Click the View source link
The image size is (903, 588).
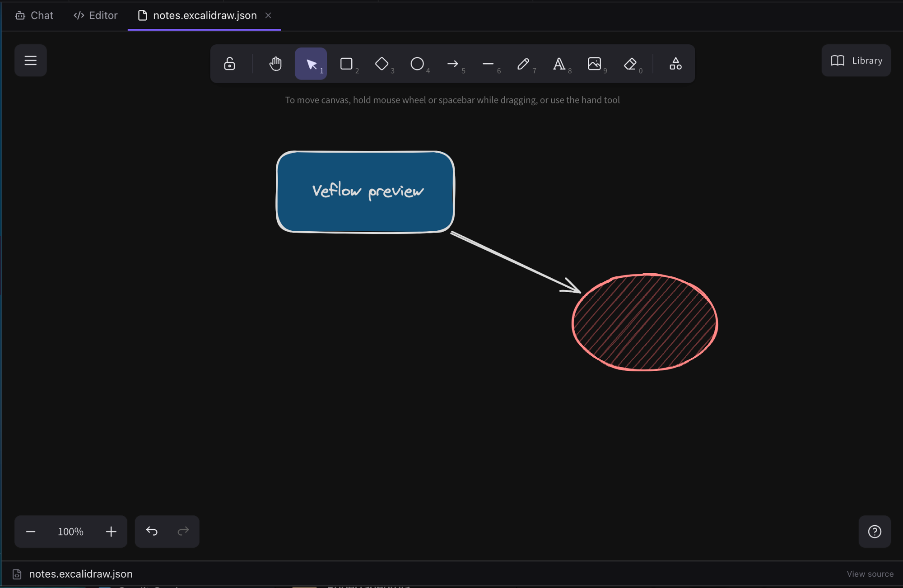(870, 574)
